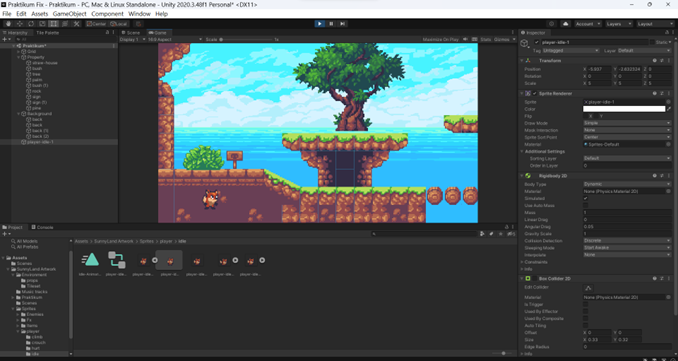Image resolution: width=678 pixels, height=361 pixels.
Task: Toggle player-idle-1 active checkbox in Inspector
Action: [x=537, y=42]
